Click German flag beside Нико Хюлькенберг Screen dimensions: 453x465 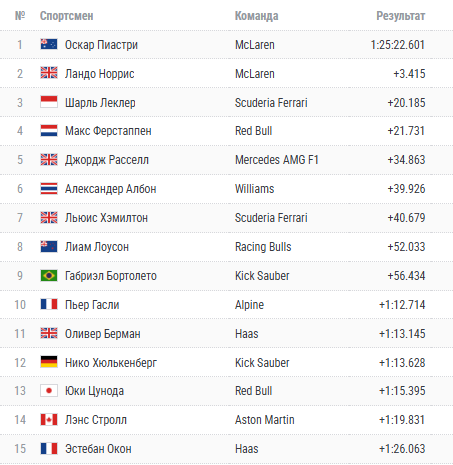tap(49, 362)
